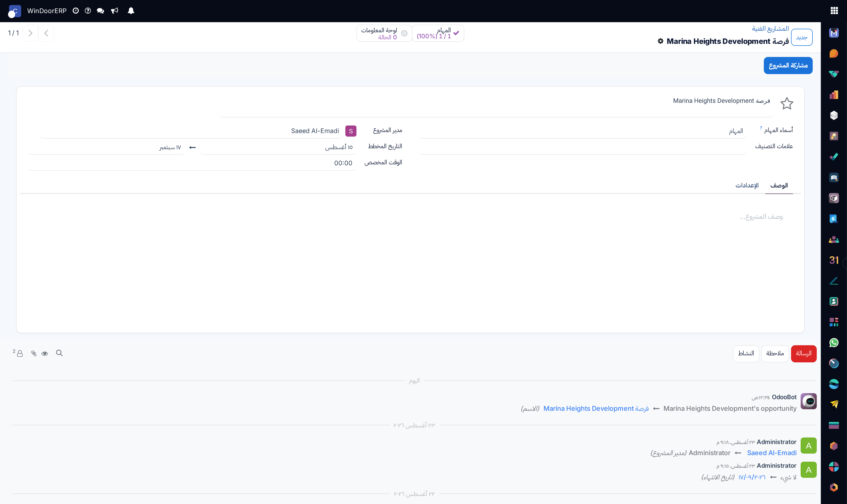Switch to the الوصف tab
Viewport: 847px width, 504px height.
779,185
